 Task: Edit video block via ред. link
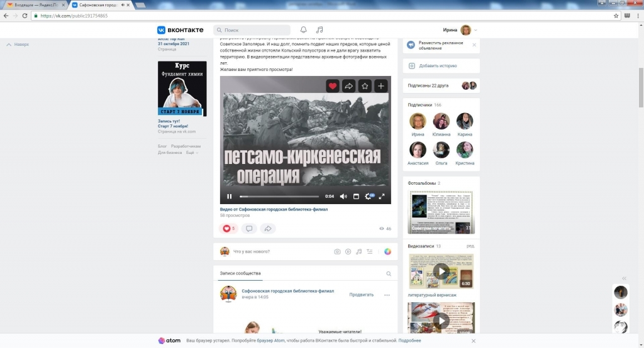(470, 246)
